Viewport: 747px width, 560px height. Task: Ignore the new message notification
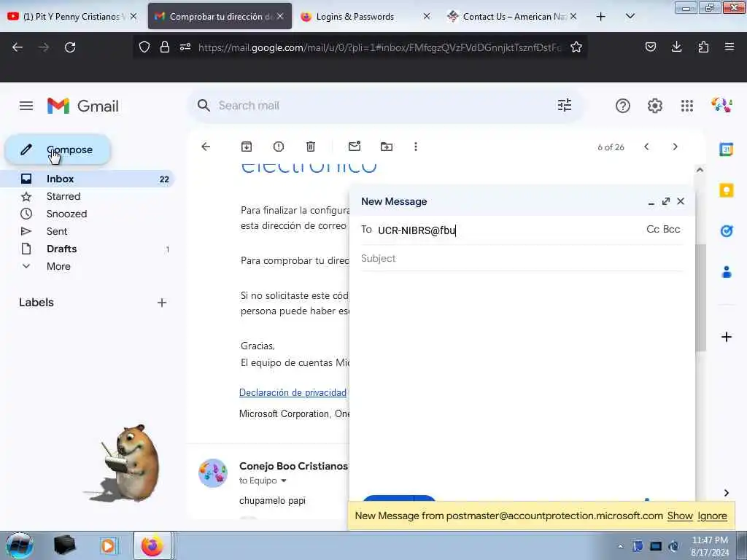(712, 516)
